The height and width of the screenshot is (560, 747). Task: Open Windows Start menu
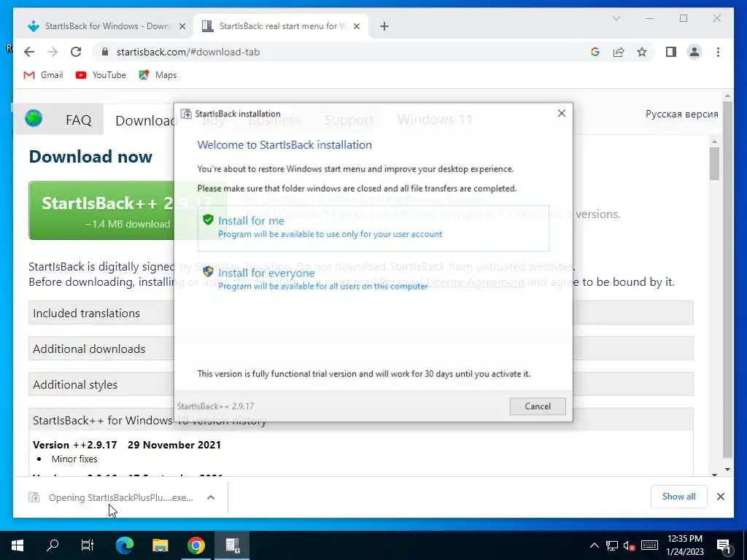pyautogui.click(x=18, y=545)
